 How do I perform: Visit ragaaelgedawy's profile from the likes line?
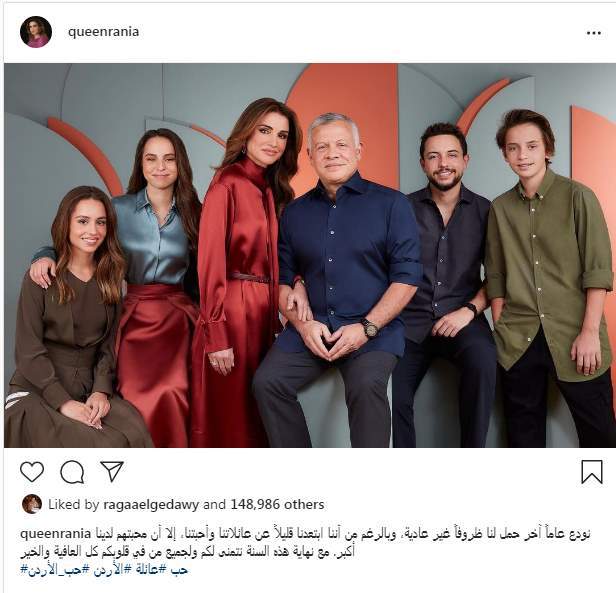[151, 505]
